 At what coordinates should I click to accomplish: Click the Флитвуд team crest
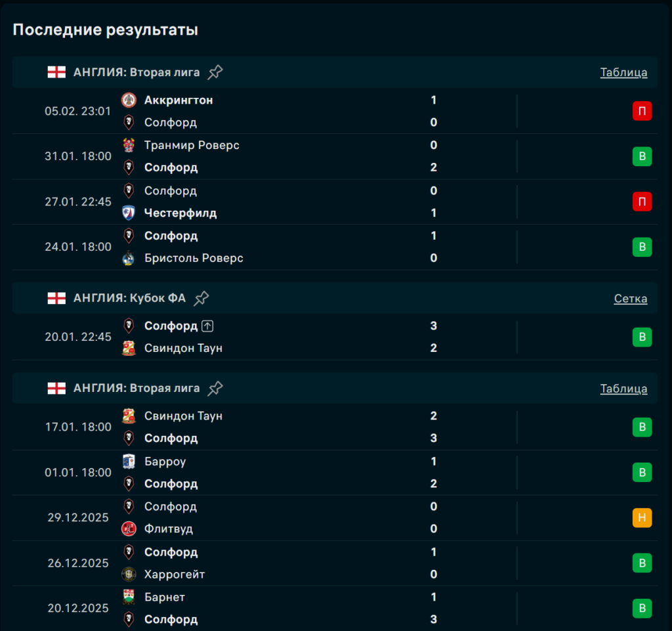click(x=129, y=529)
